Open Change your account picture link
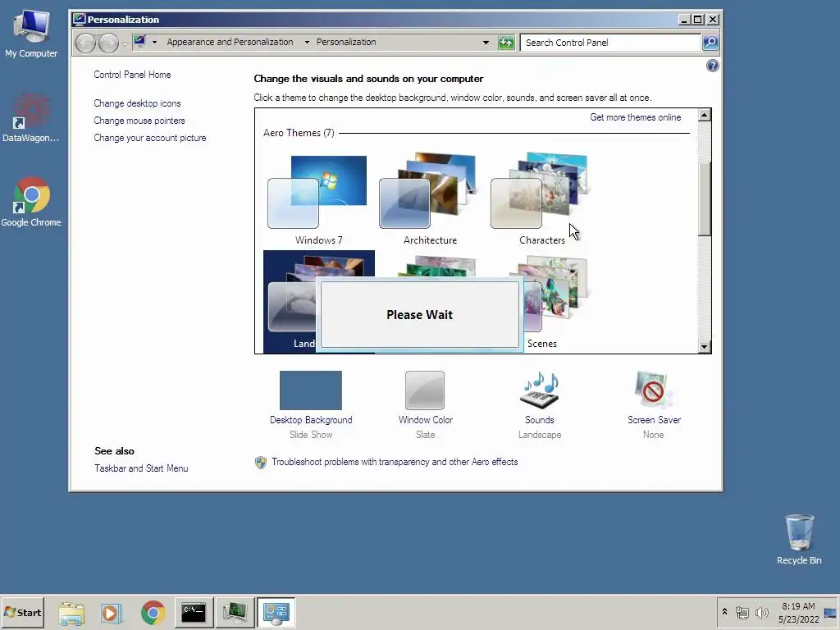Viewport: 840px width, 630px height. pos(150,138)
